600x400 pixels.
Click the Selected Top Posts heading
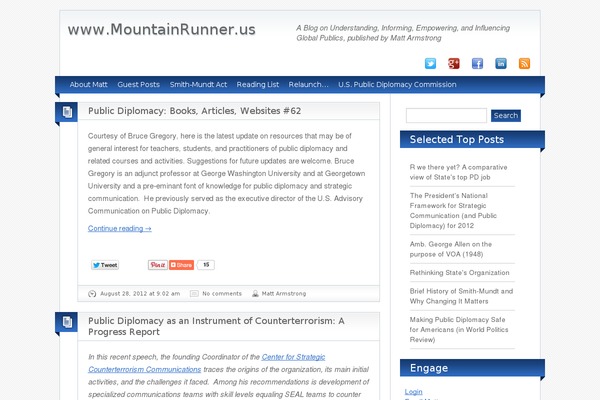(x=457, y=139)
